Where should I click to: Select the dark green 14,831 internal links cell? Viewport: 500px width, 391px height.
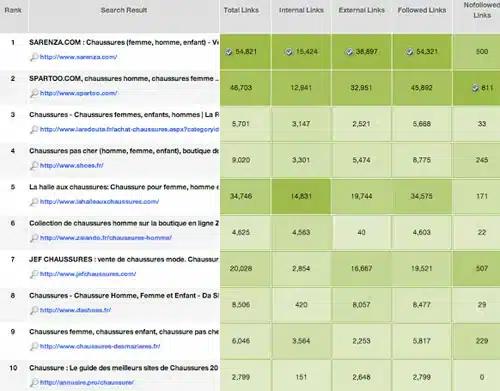click(x=301, y=196)
